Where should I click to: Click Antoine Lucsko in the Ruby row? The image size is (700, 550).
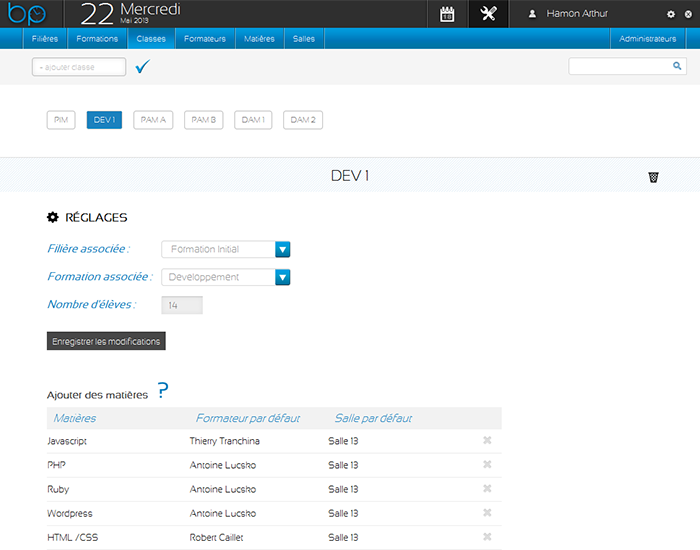(223, 489)
